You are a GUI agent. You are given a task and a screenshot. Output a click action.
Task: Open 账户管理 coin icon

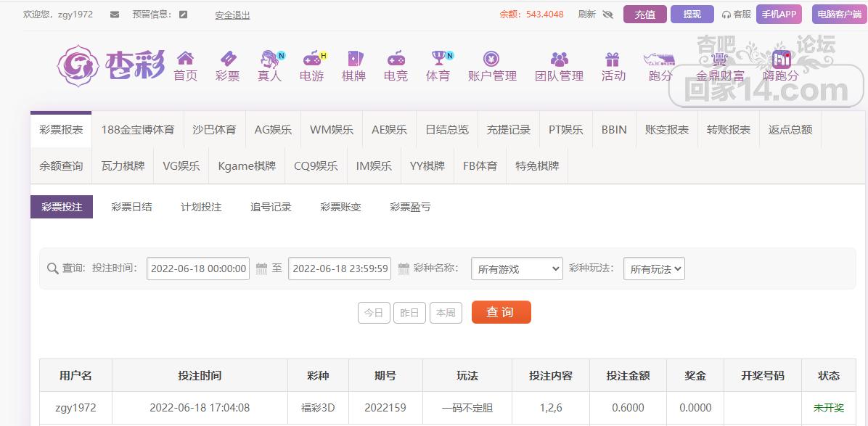pos(491,59)
